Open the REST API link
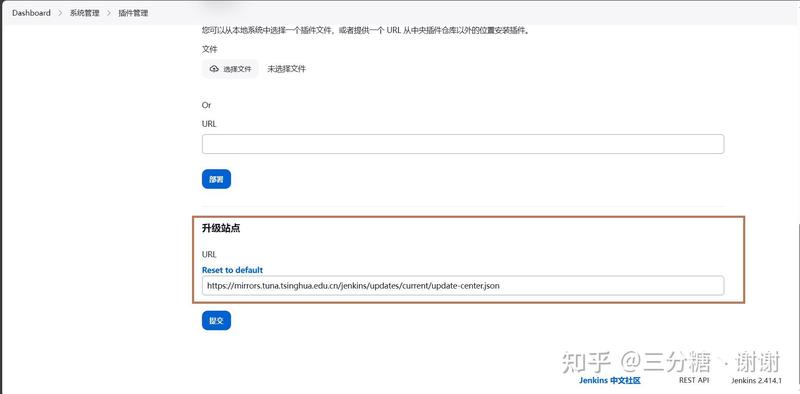 (694, 380)
